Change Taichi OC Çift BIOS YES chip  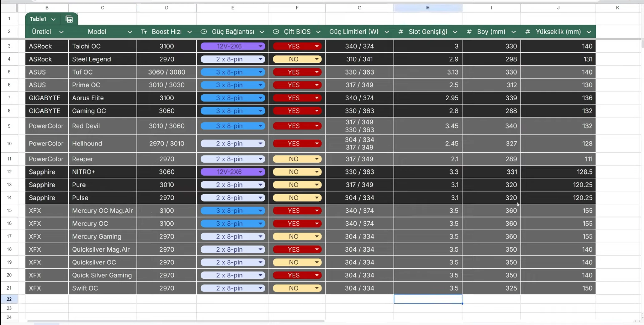click(297, 46)
